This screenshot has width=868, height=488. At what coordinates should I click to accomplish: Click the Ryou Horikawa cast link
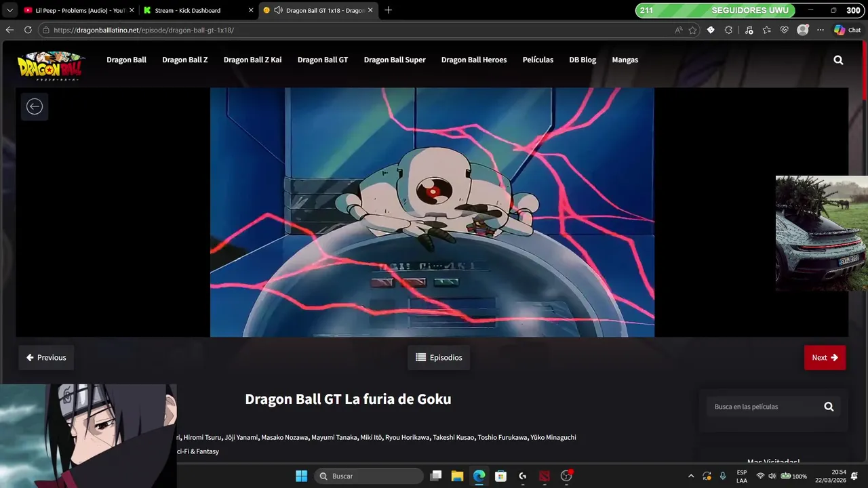point(408,437)
